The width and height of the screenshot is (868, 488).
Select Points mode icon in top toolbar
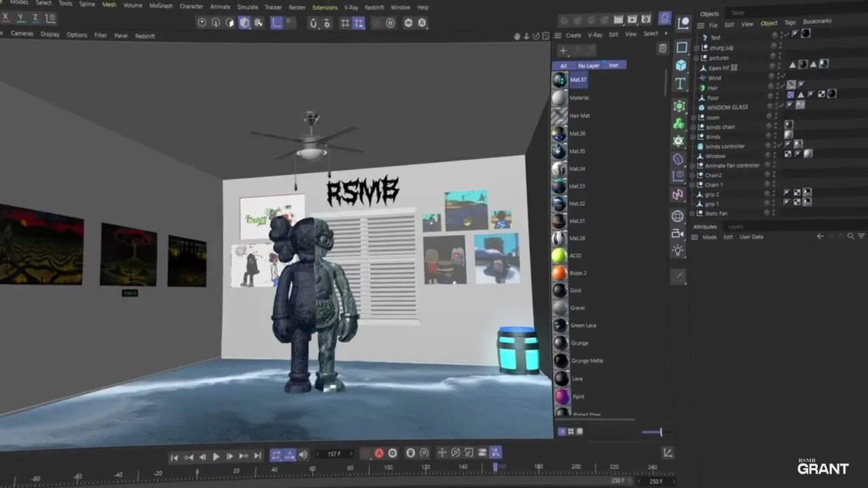[x=202, y=22]
